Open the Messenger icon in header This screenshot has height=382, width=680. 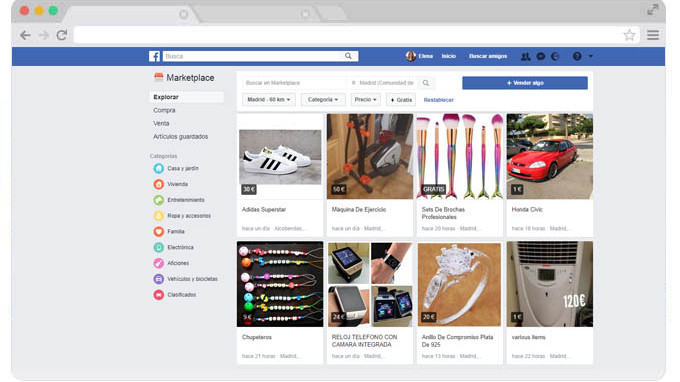(x=541, y=56)
